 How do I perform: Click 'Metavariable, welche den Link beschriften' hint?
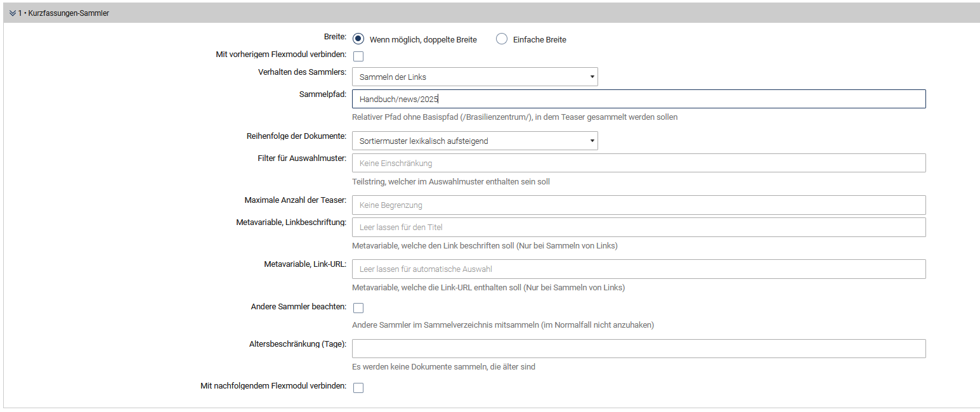pos(485,245)
